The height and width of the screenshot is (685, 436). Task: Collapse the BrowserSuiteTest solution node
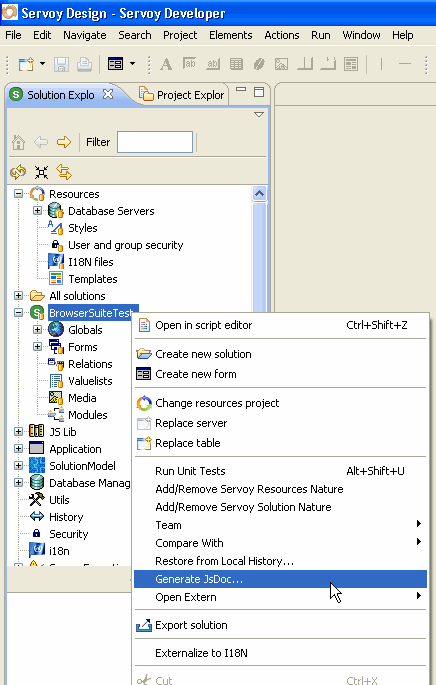pos(18,312)
